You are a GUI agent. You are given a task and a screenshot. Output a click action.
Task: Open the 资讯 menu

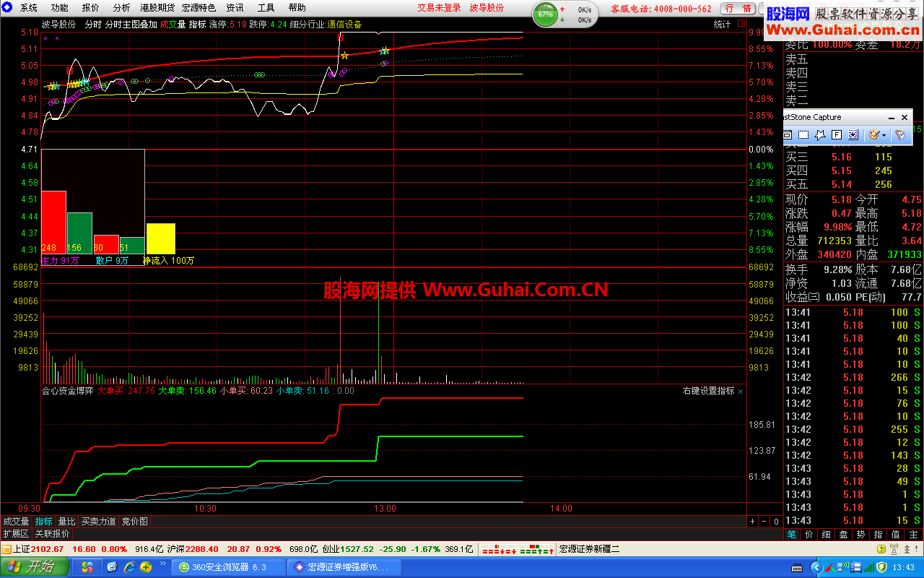coord(235,8)
